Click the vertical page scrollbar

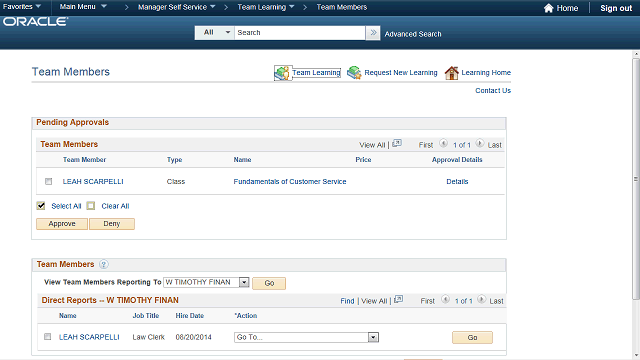click(636, 178)
